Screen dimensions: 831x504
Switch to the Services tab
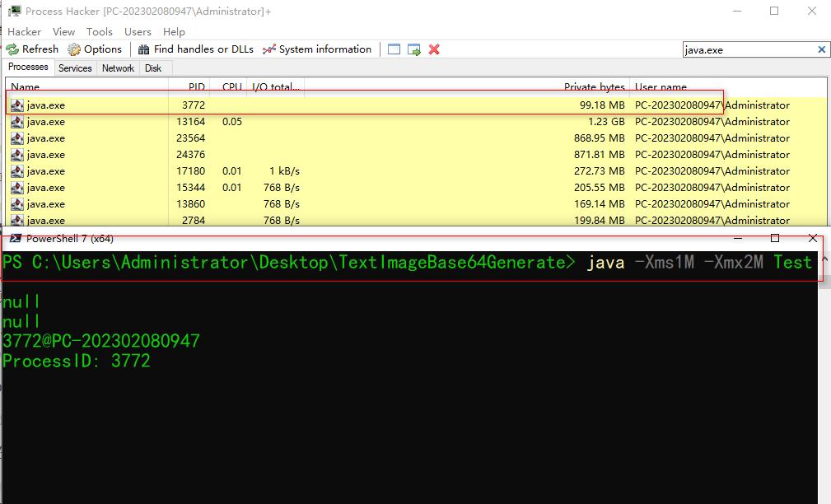click(x=75, y=68)
